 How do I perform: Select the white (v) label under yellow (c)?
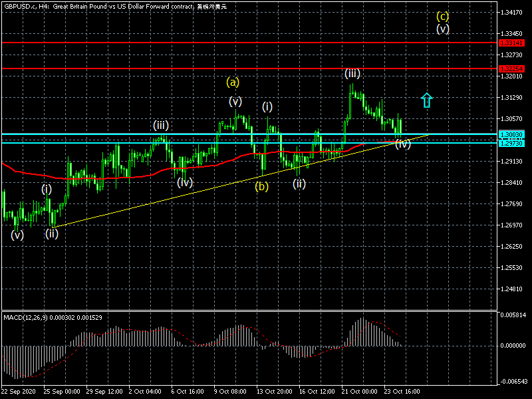tap(443, 29)
